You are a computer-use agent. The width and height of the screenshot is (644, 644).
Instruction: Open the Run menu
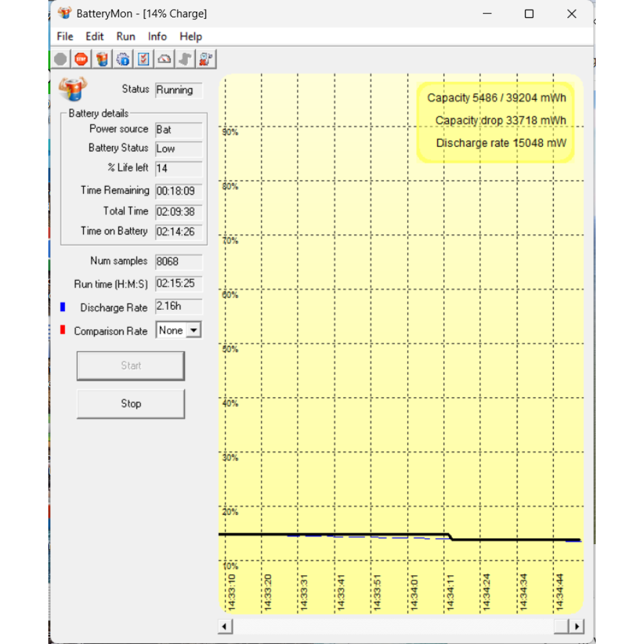pos(126,37)
